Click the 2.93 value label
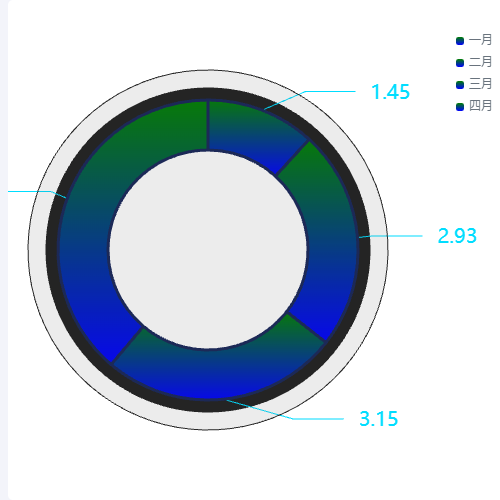This screenshot has height=500, width=500. (x=457, y=236)
